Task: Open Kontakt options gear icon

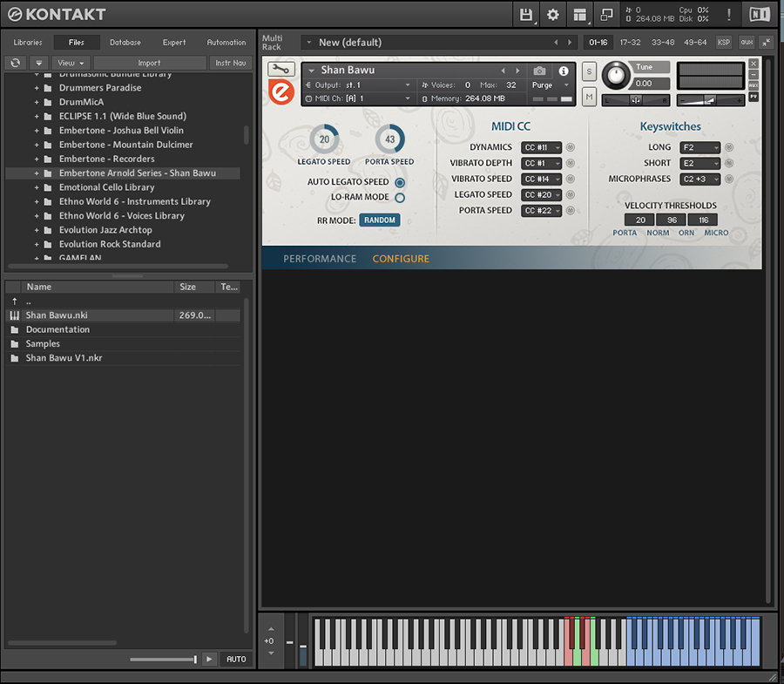Action: [x=552, y=15]
